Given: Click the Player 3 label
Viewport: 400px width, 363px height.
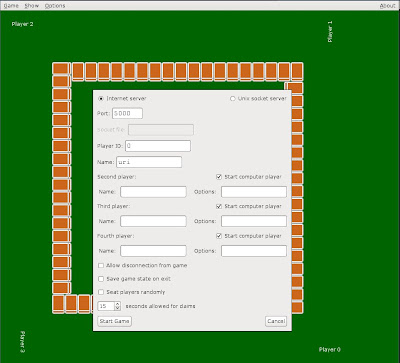Looking at the screenshot, I should coord(23,342).
